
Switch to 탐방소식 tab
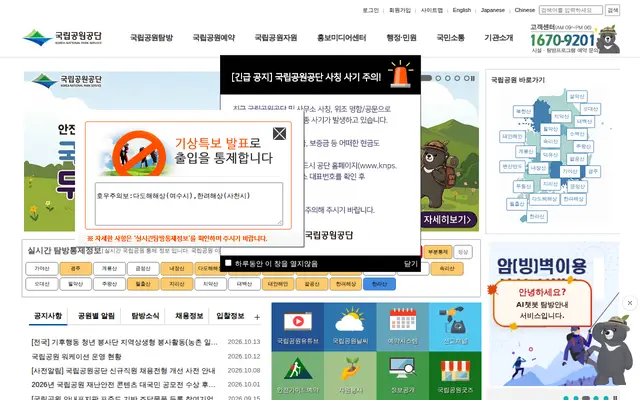point(145,316)
